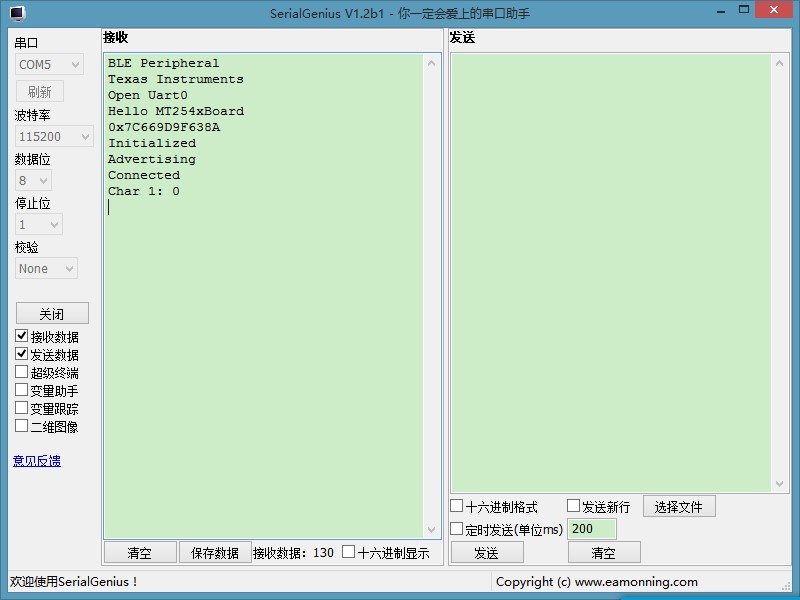Enable the 发送新行 send newline checkbox

point(573,506)
